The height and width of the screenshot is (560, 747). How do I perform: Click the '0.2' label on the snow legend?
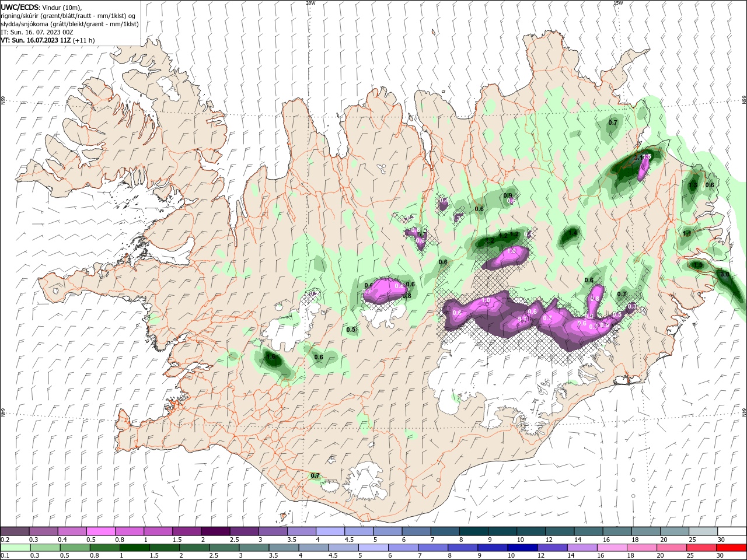[5, 540]
